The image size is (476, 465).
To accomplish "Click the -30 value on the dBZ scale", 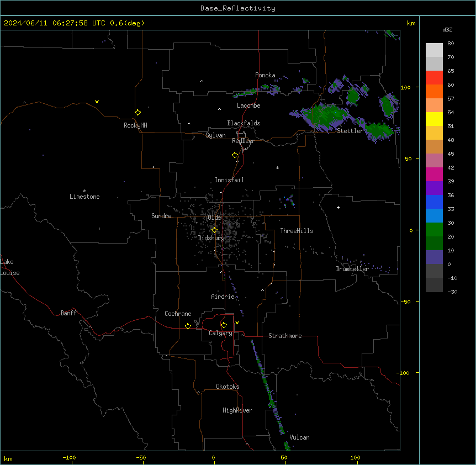I will (x=452, y=292).
